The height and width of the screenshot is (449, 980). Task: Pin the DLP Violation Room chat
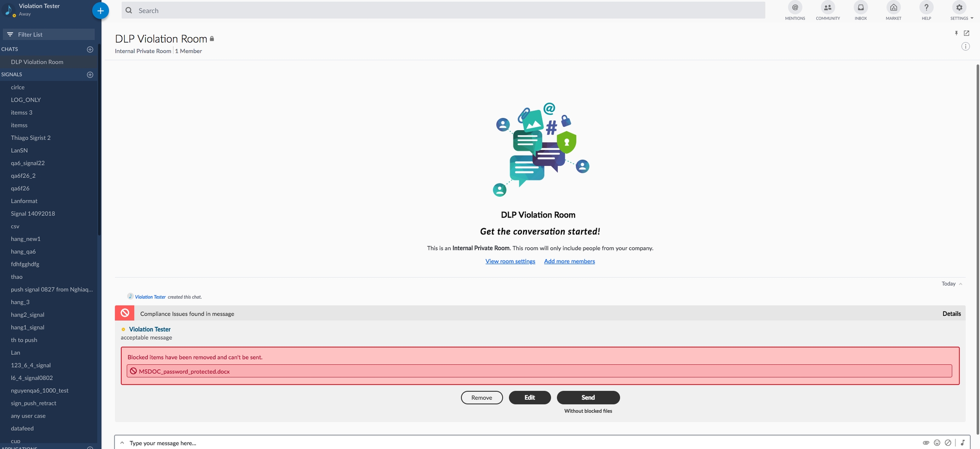956,33
